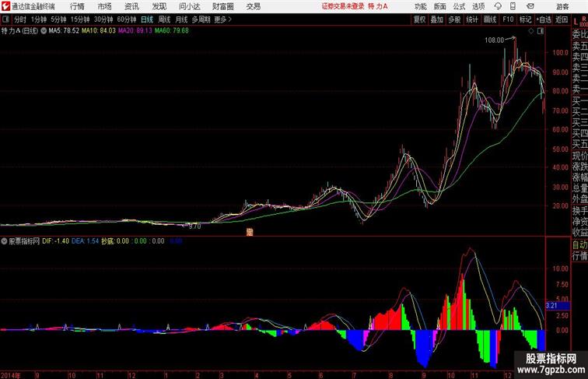Click the DEA: 1.54 indicator value
The width and height of the screenshot is (588, 379).
[x=85, y=241]
